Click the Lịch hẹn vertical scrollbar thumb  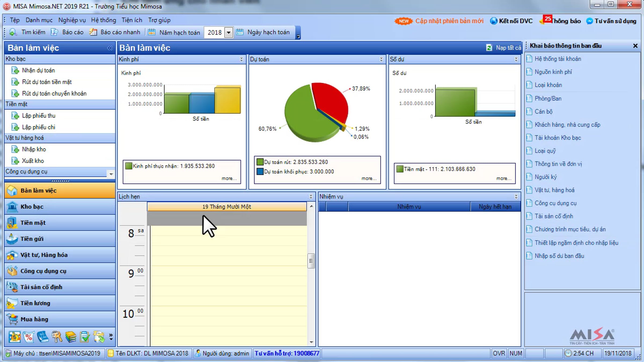(x=311, y=261)
